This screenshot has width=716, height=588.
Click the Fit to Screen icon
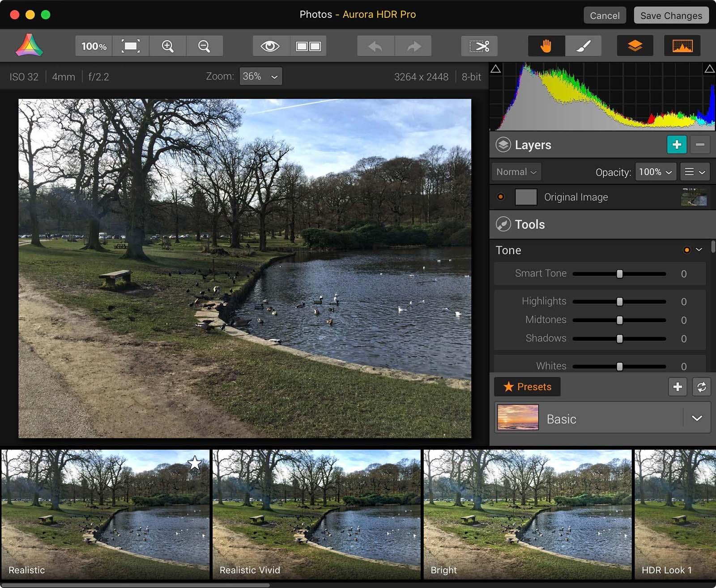point(130,46)
